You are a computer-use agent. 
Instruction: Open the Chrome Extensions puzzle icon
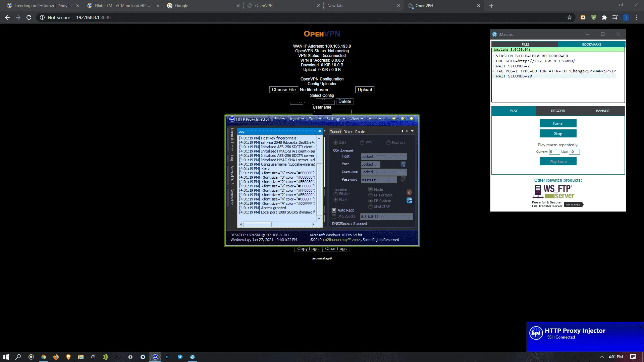tap(604, 17)
